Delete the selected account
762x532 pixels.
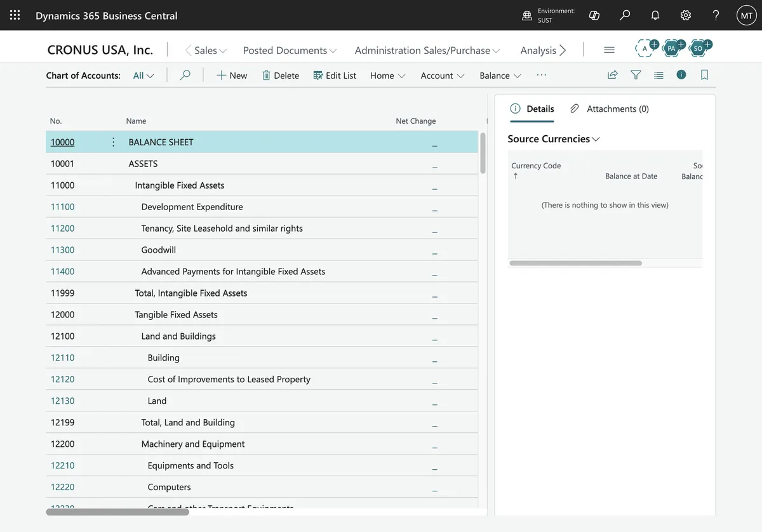click(280, 75)
